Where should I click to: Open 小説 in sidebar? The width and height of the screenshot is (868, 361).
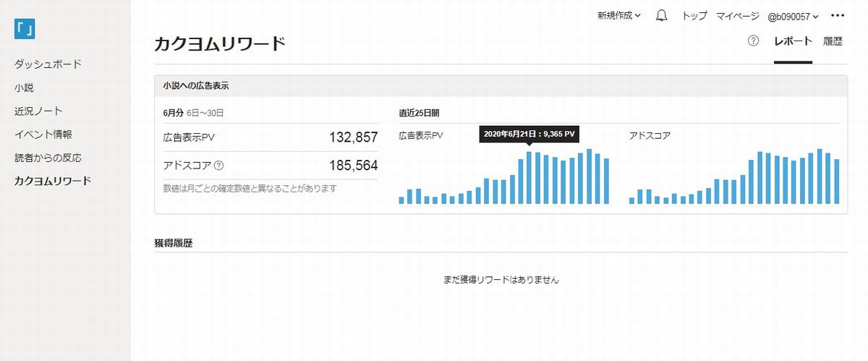click(24, 88)
